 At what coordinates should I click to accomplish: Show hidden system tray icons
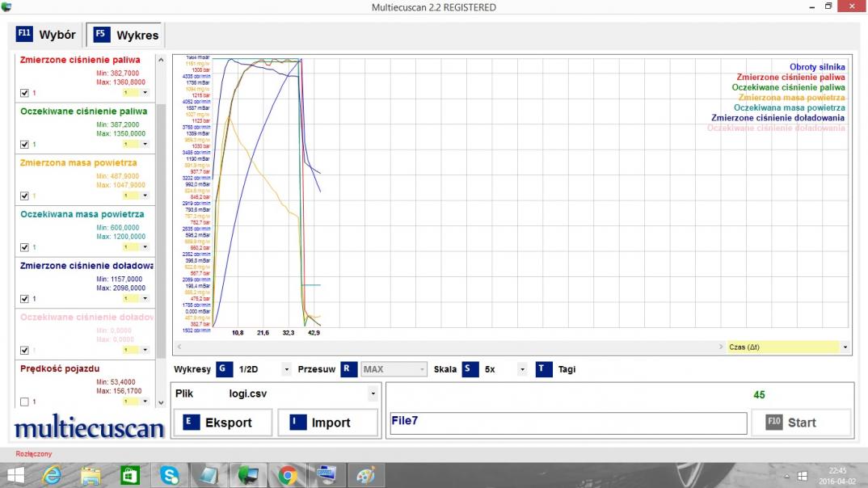click(786, 476)
